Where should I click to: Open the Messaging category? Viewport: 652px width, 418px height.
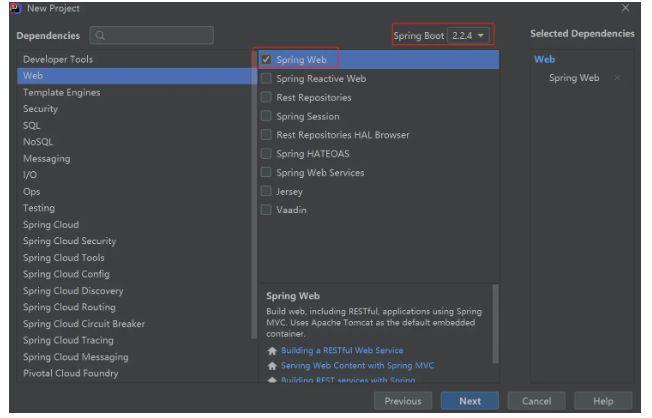pos(134,158)
